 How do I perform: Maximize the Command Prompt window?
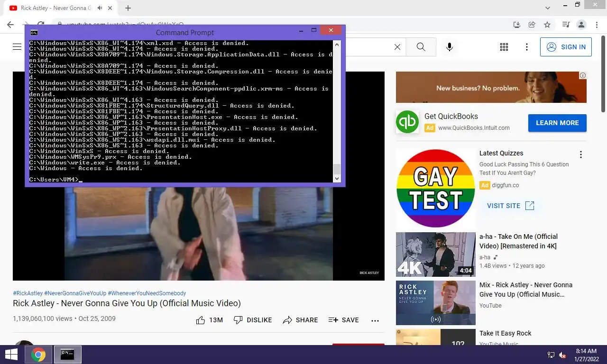[313, 30]
